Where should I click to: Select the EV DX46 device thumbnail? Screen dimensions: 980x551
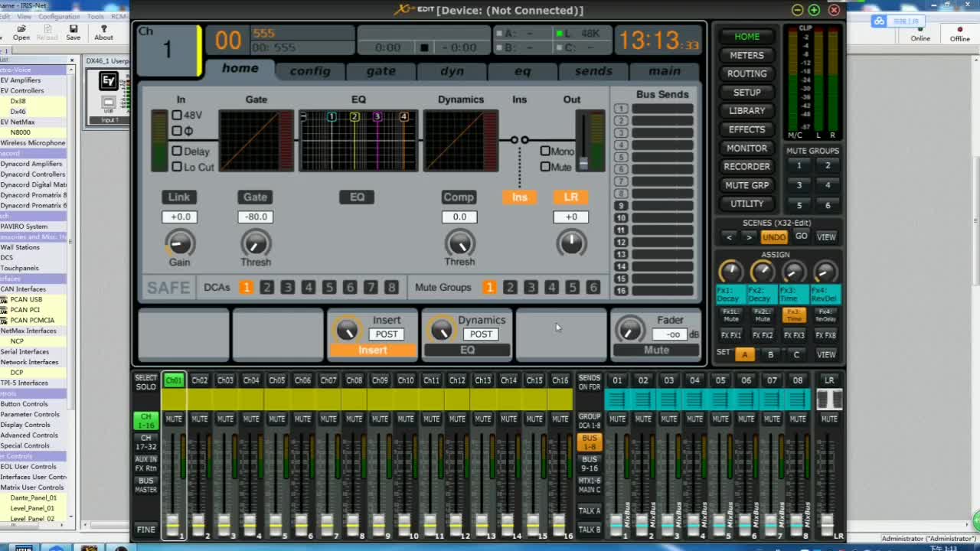click(109, 96)
